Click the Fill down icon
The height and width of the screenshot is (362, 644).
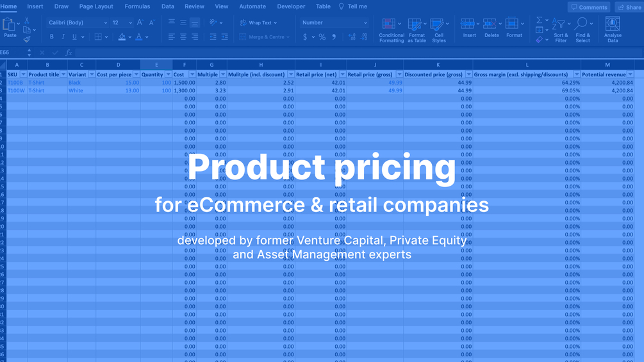[x=540, y=29]
